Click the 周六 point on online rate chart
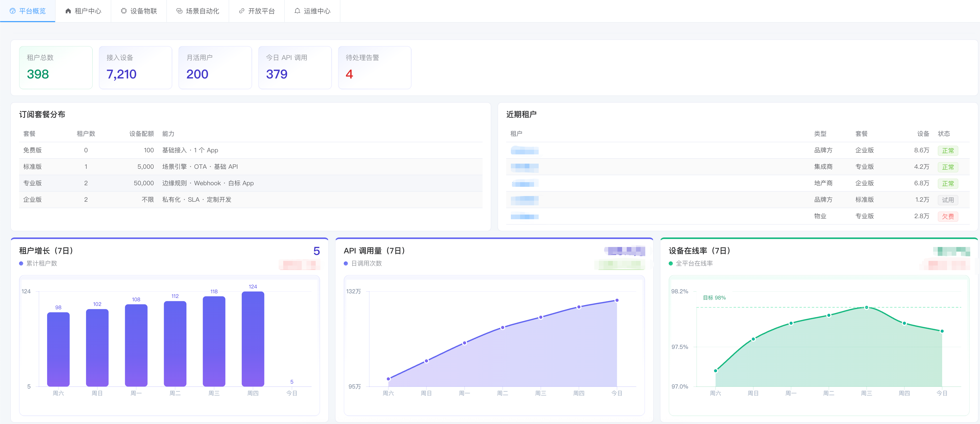 point(716,371)
